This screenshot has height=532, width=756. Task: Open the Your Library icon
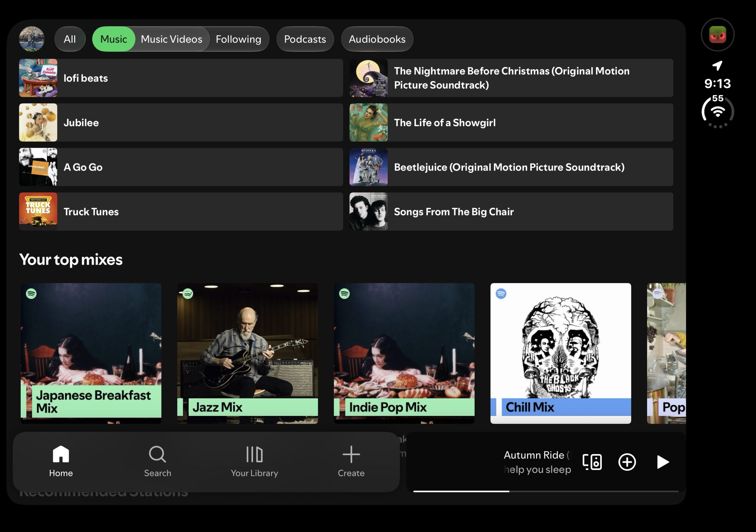254,454
